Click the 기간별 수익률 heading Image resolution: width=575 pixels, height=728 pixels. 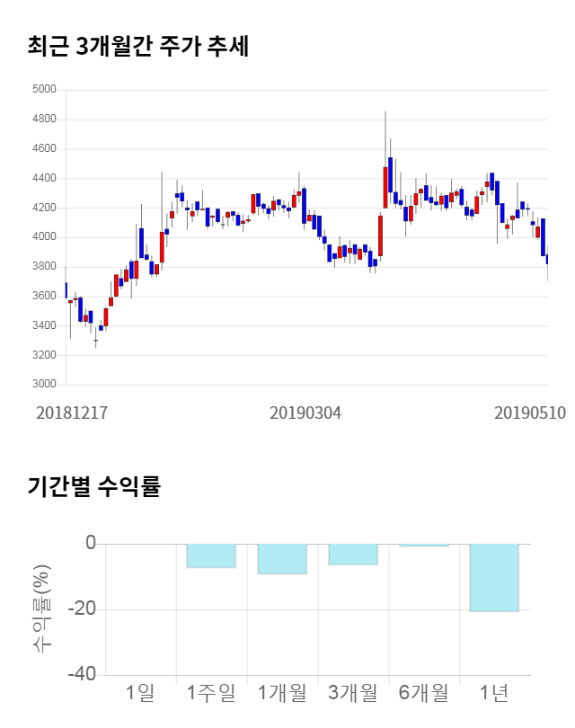[x=93, y=487]
